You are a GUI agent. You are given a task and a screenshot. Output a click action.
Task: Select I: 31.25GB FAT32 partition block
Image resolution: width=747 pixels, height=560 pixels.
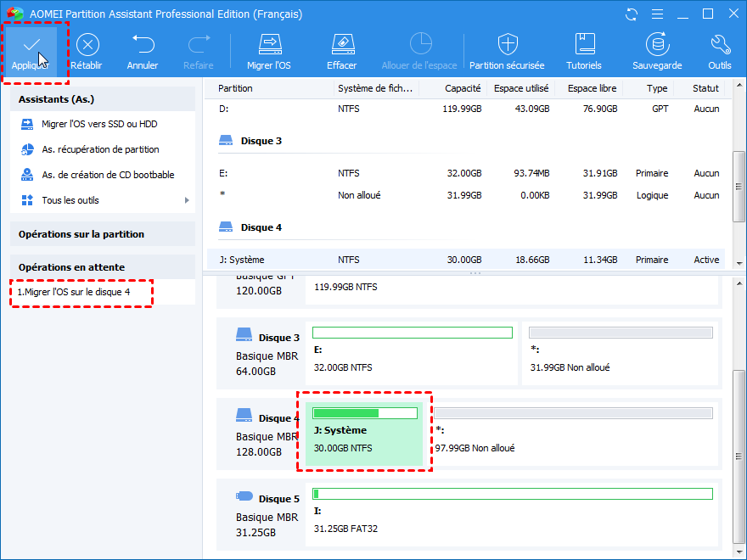click(512, 514)
